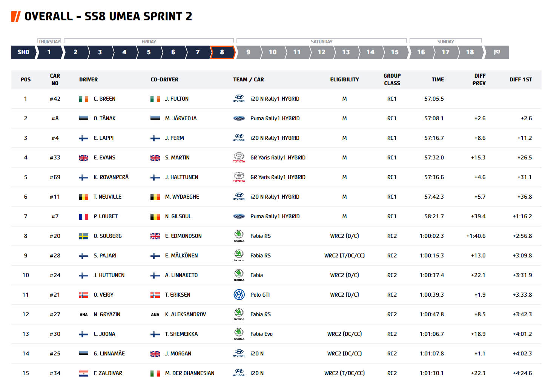The width and height of the screenshot is (551, 392).
Task: Click the DIFF 1ST column header
Action: click(521, 80)
